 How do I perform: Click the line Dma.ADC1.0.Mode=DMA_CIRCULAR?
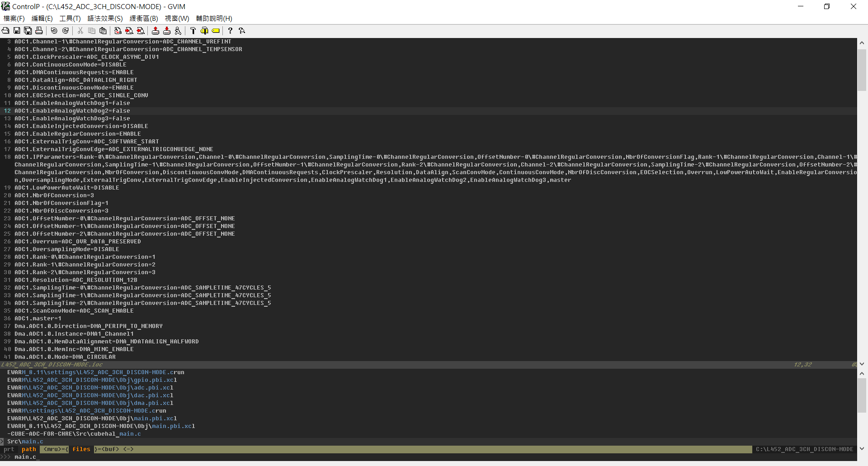click(x=65, y=357)
